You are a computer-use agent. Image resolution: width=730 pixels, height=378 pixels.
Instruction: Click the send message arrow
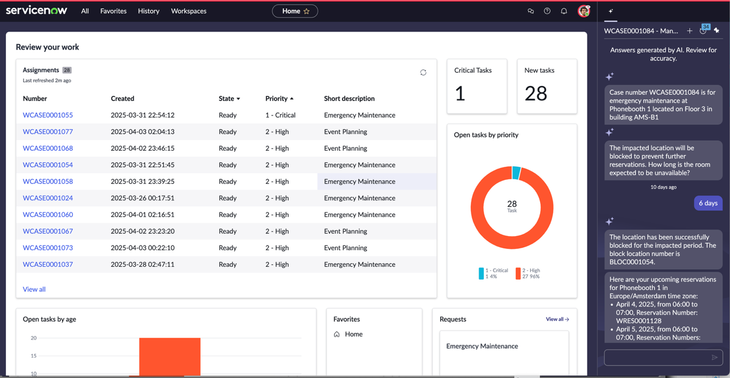click(x=715, y=358)
